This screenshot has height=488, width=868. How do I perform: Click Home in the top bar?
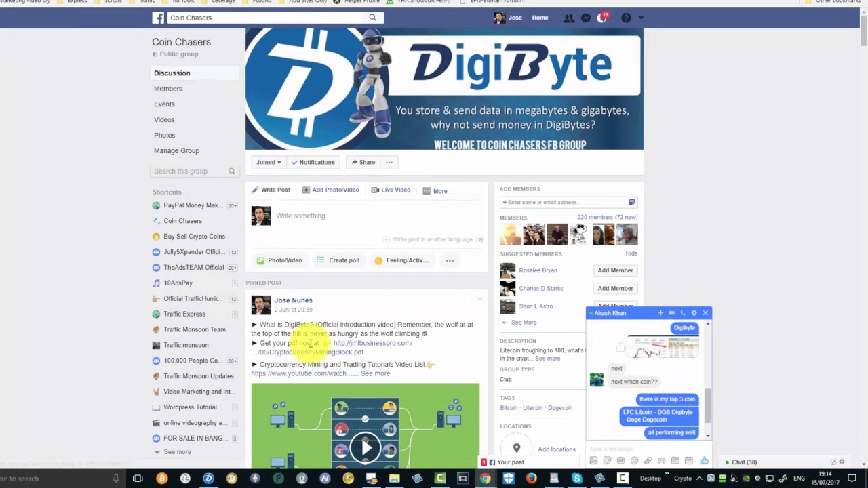click(540, 18)
